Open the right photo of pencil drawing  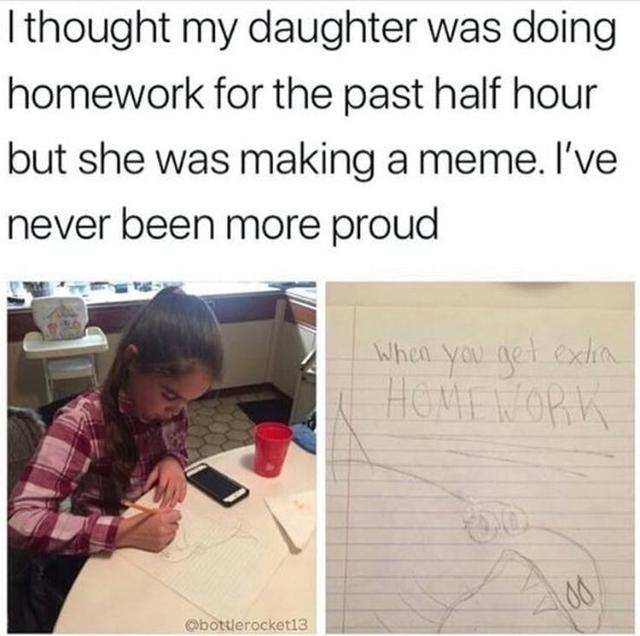(480, 457)
